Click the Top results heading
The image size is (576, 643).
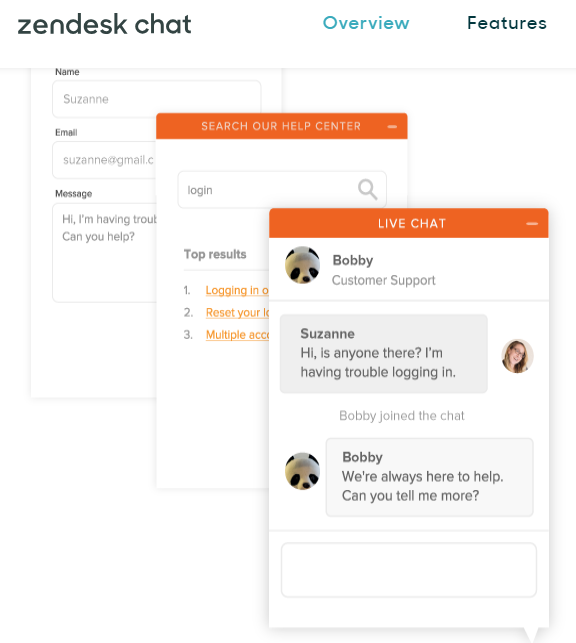coord(215,254)
